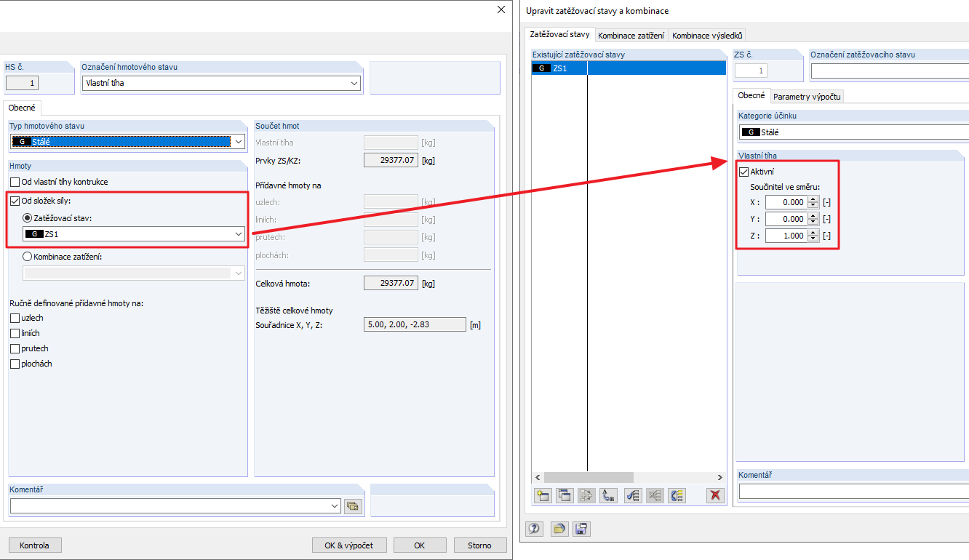Select 'Zatěžovací stav' radio option
Image resolution: width=969 pixels, height=560 pixels.
tap(28, 217)
